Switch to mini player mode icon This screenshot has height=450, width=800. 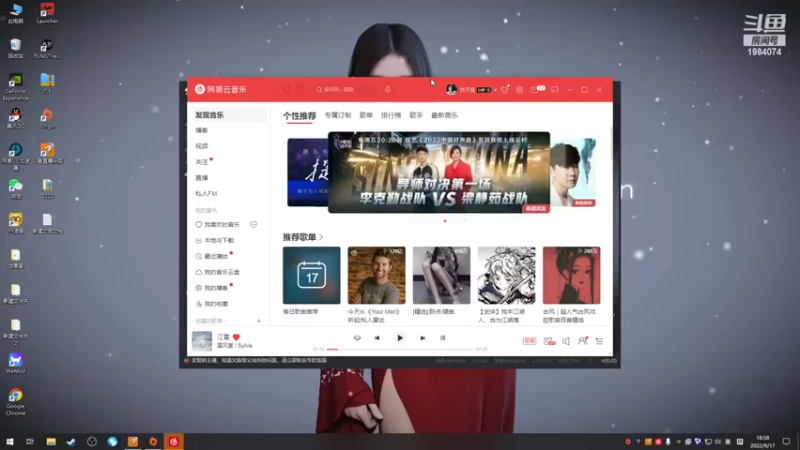click(x=555, y=89)
